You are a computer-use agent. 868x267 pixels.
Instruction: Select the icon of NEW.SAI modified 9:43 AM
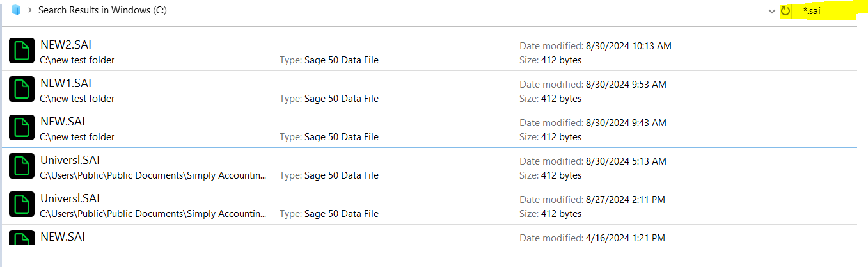pos(22,128)
